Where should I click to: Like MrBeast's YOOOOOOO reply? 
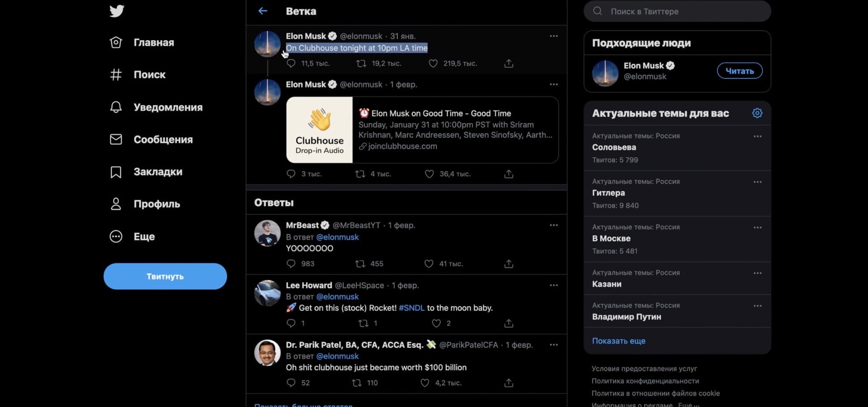tap(429, 264)
